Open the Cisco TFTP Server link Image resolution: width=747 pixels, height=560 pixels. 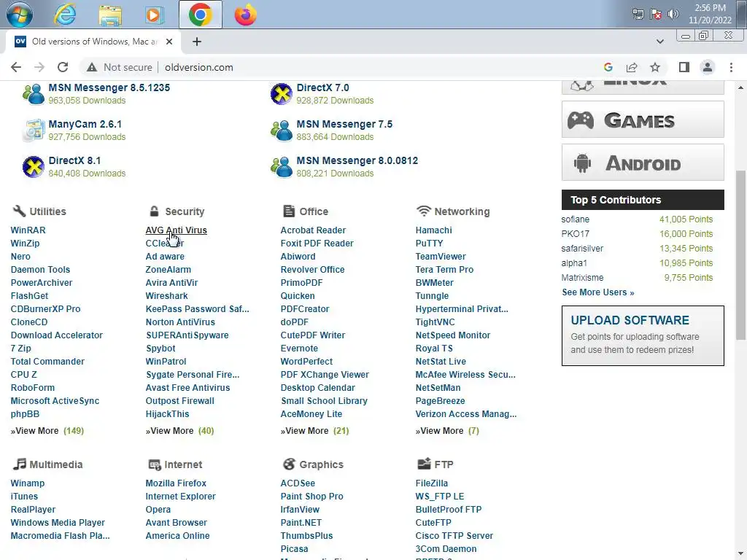point(454,536)
